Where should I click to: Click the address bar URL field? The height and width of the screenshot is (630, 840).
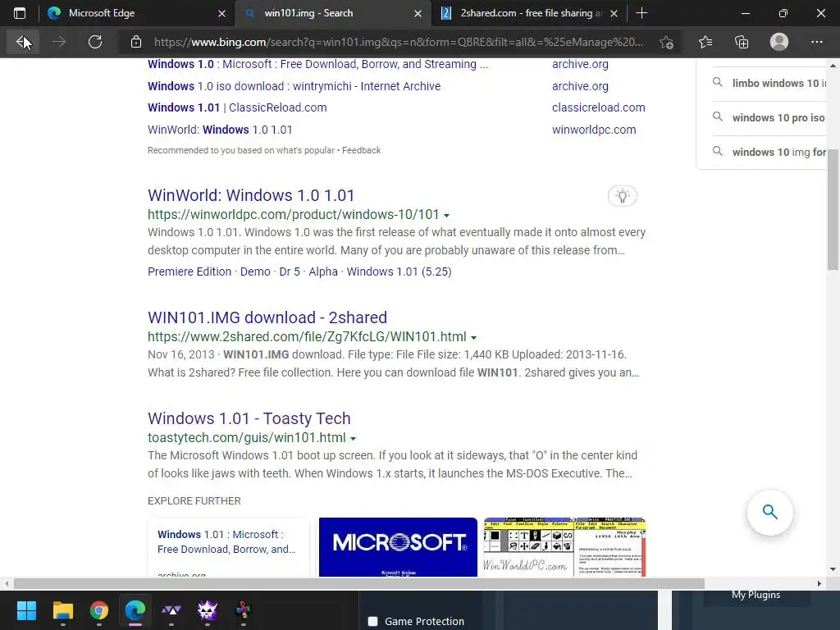click(x=398, y=42)
